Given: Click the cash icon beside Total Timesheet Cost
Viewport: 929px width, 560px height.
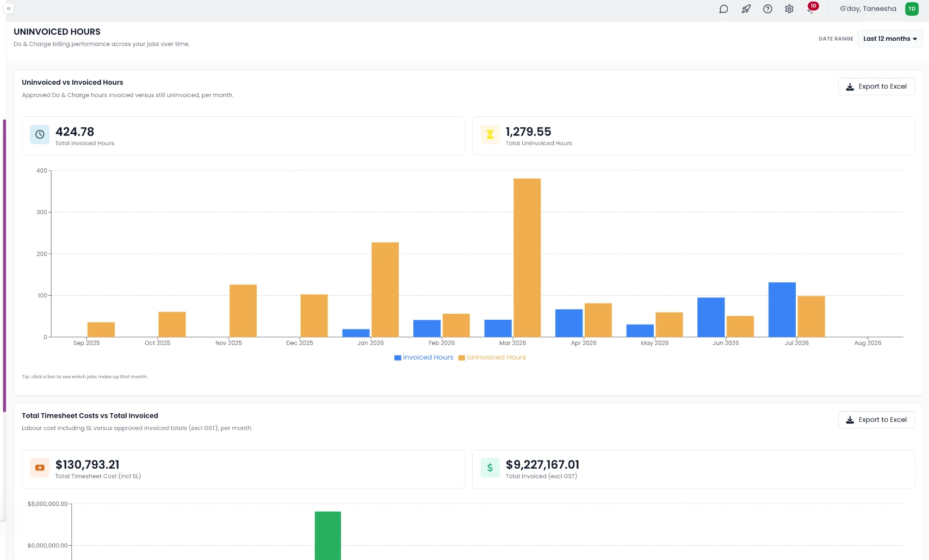Looking at the screenshot, I should (x=40, y=468).
